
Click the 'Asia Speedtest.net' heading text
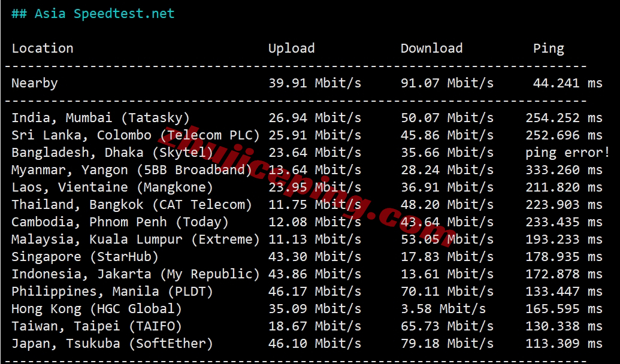104,14
